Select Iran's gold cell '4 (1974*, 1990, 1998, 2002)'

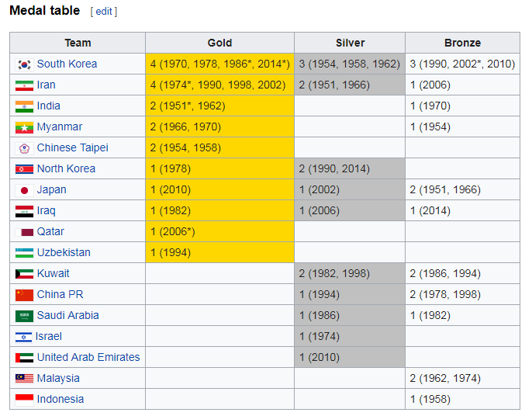(x=220, y=85)
